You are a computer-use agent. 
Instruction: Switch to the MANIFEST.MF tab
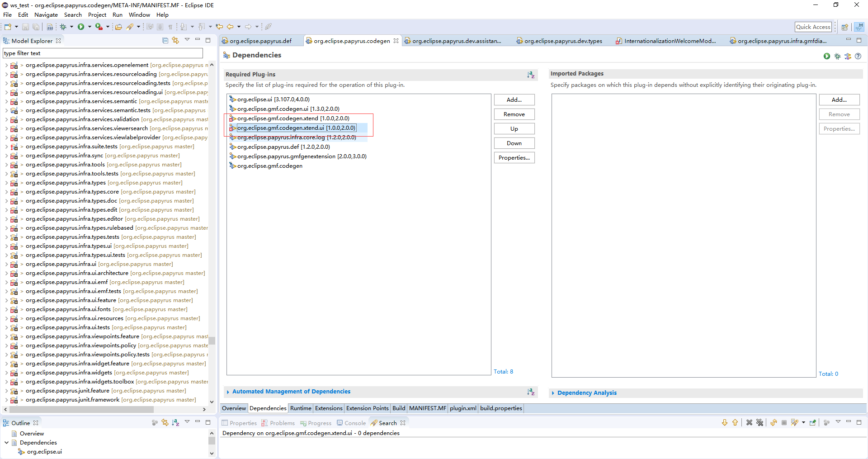click(427, 408)
